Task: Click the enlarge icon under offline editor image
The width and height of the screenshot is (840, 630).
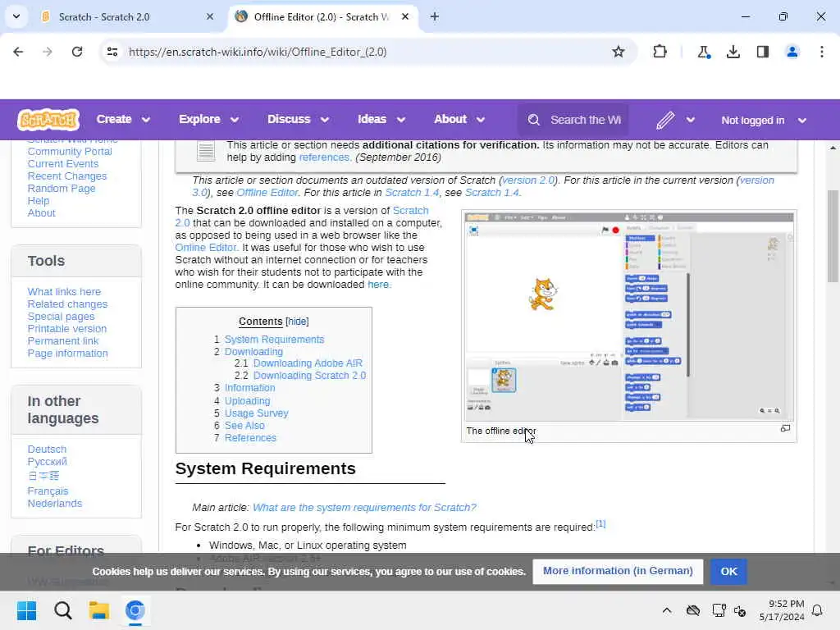Action: pyautogui.click(x=785, y=428)
